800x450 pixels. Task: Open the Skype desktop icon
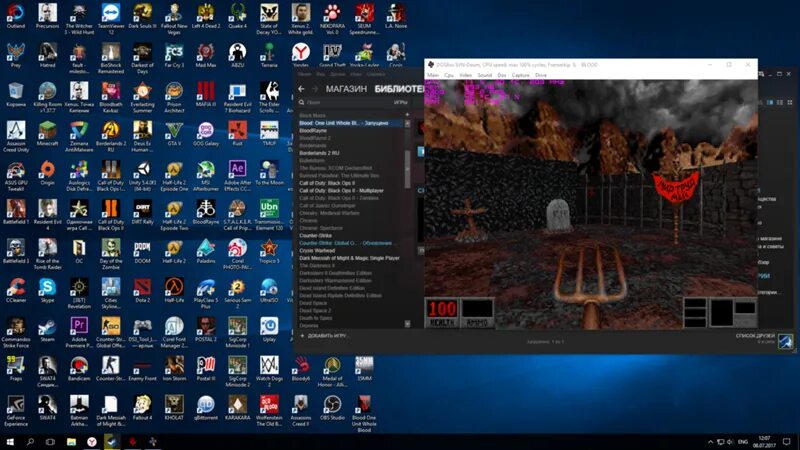(x=47, y=291)
